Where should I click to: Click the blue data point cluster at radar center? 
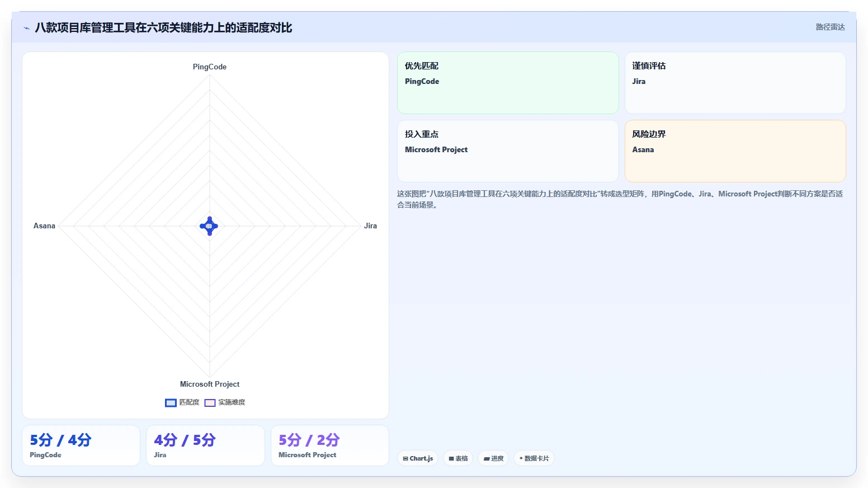(x=209, y=226)
